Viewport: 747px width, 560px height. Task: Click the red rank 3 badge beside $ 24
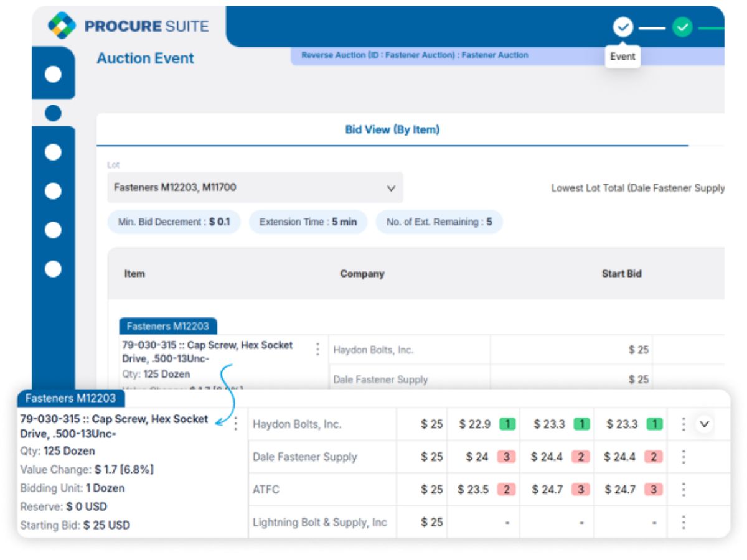pos(505,457)
